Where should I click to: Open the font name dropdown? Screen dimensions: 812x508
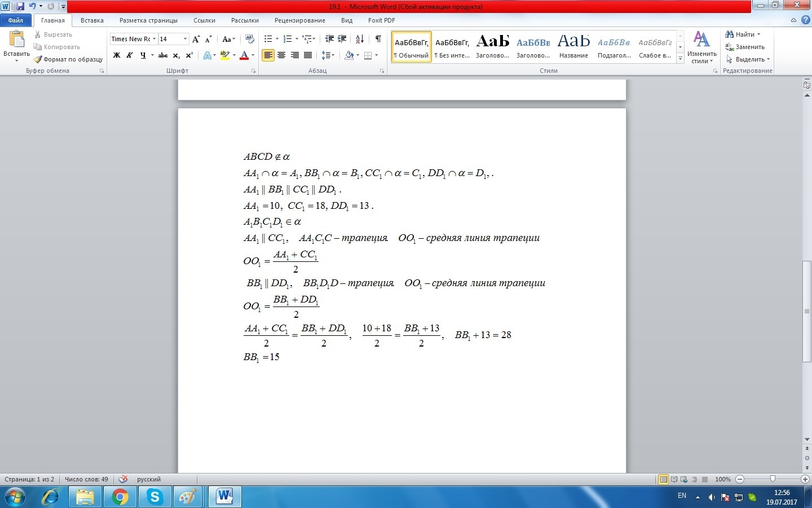click(x=155, y=39)
